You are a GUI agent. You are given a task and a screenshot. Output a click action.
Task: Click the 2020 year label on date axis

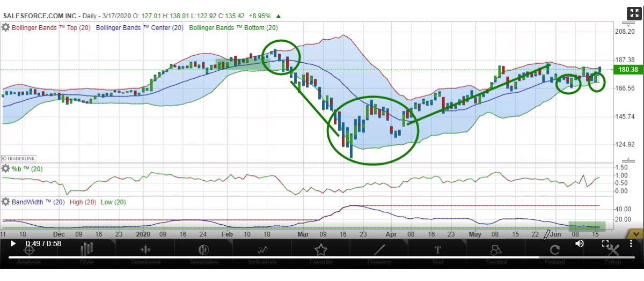[x=143, y=234]
